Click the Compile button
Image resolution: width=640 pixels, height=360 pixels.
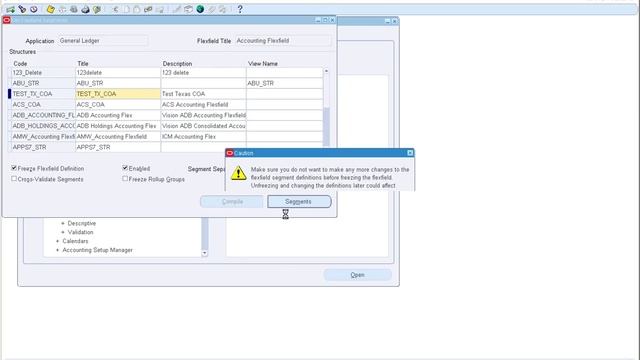(232, 202)
